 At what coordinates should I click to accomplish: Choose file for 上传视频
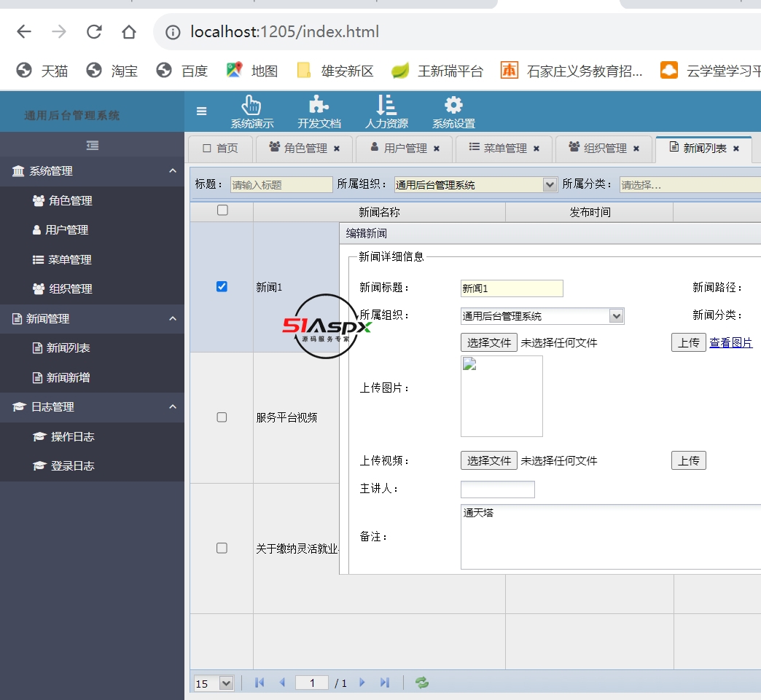[x=488, y=461]
